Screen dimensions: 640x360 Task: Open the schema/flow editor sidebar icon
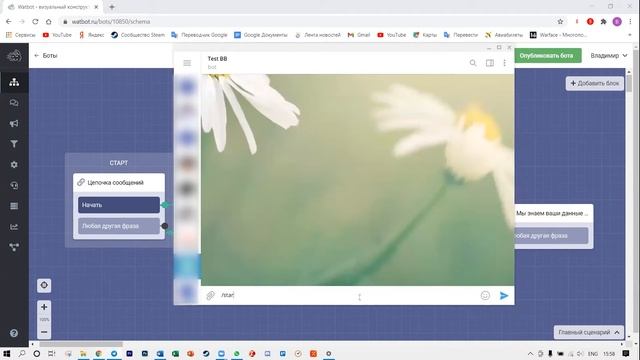click(14, 82)
